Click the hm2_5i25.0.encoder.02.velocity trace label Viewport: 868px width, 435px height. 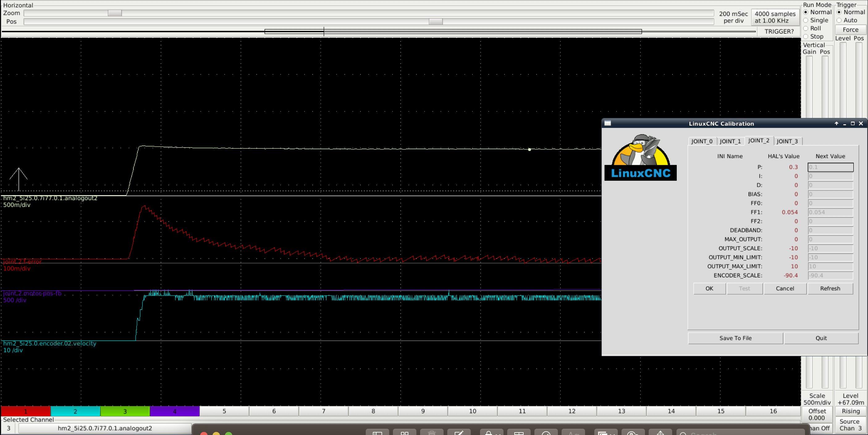50,343
